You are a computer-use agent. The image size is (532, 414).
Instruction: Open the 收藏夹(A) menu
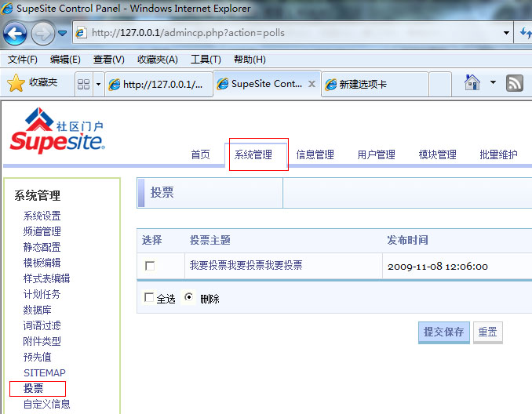point(158,60)
